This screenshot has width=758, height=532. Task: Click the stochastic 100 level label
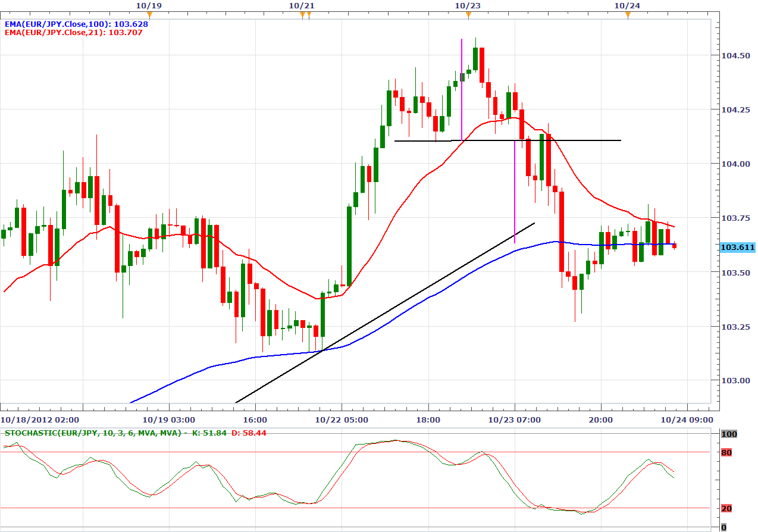click(x=729, y=434)
